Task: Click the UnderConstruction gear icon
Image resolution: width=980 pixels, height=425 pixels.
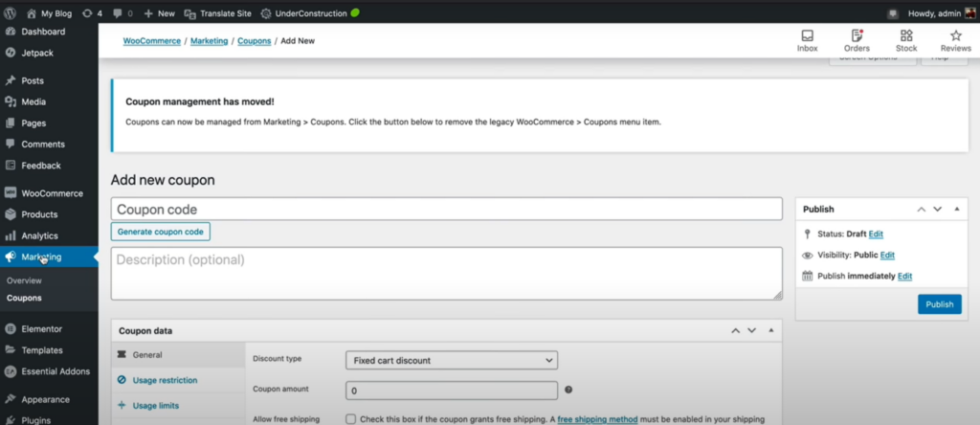Action: [266, 13]
